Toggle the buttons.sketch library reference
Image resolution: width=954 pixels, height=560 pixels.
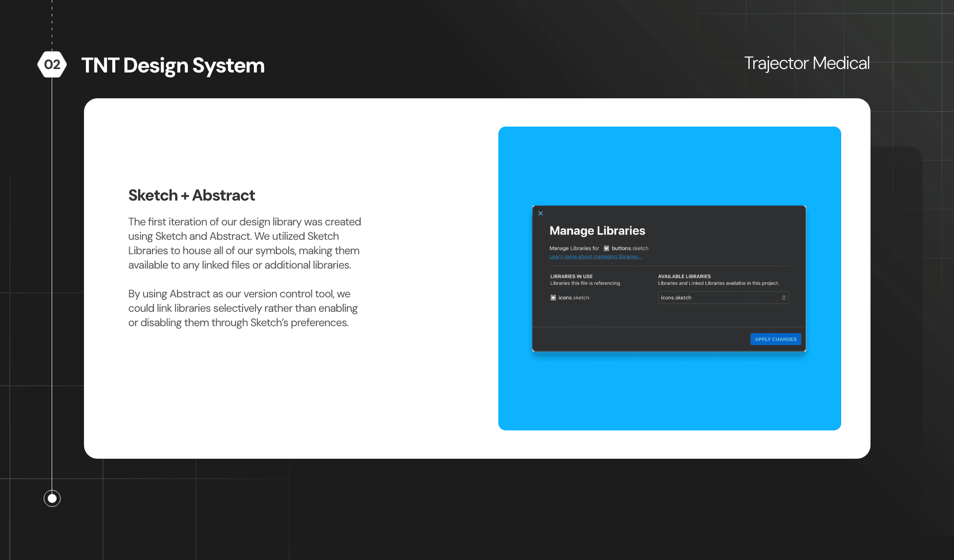tap(629, 248)
